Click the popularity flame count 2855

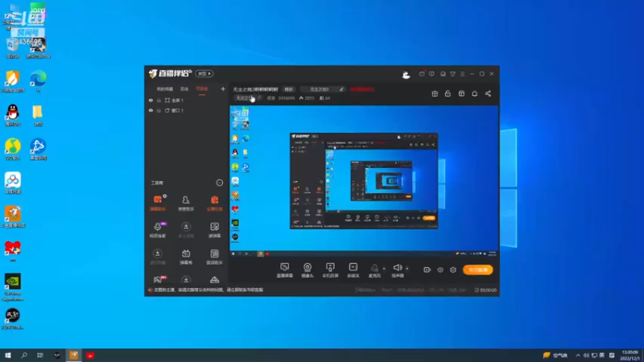[x=307, y=98]
